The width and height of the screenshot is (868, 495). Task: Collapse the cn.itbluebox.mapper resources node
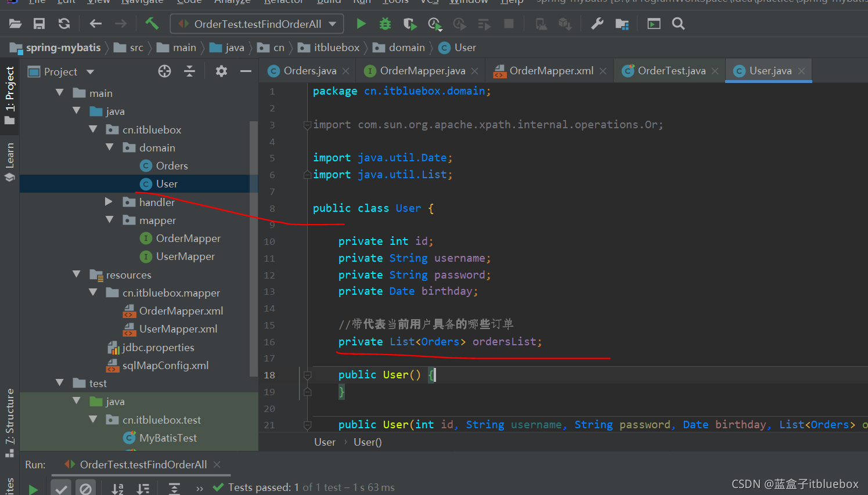pyautogui.click(x=93, y=292)
